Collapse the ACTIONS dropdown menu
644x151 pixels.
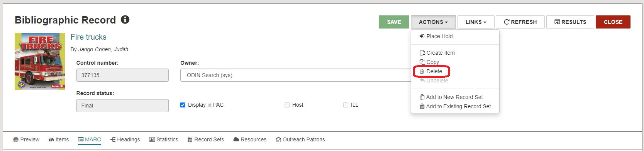(433, 22)
